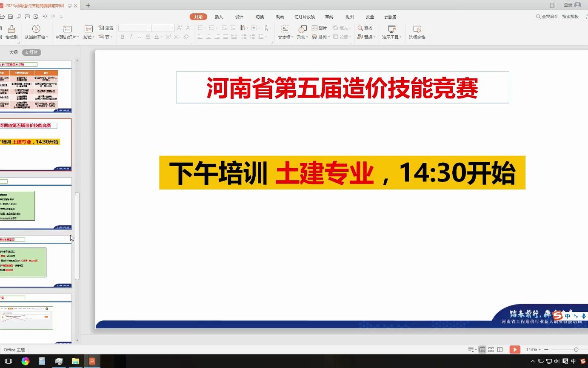Image resolution: width=588 pixels, height=368 pixels.
Task: Open the Transitions (切换) ribbon tab
Action: click(260, 17)
